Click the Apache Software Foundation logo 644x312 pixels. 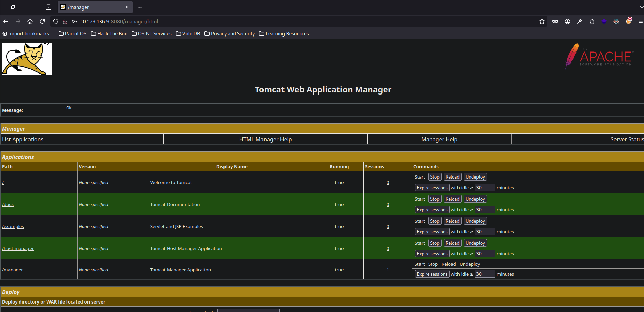599,57
